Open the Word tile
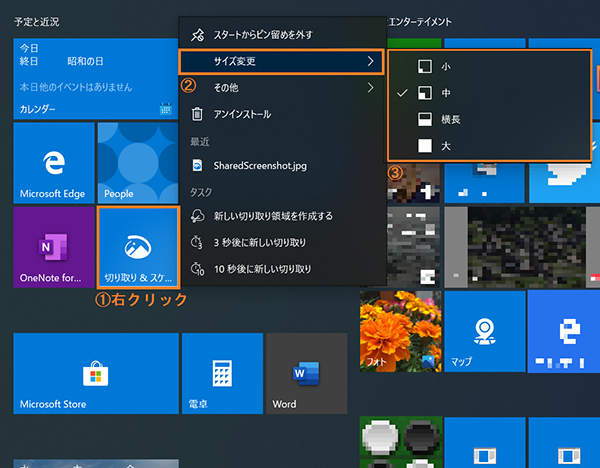 click(x=306, y=374)
